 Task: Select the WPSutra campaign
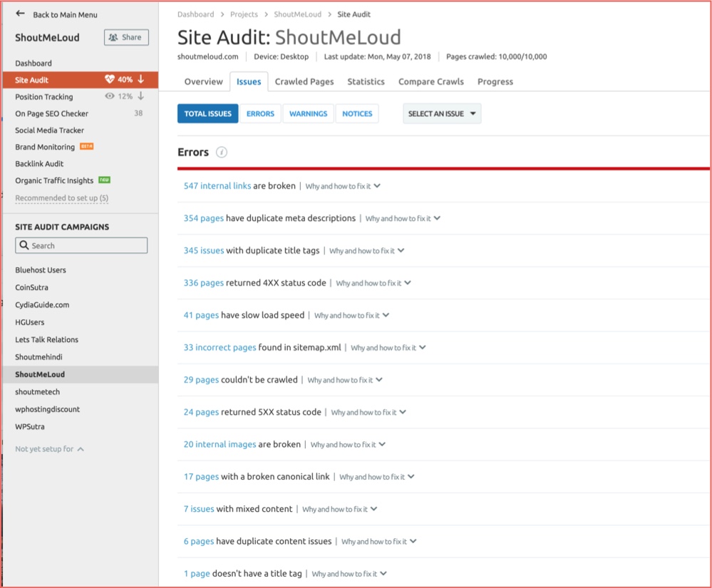click(x=31, y=426)
